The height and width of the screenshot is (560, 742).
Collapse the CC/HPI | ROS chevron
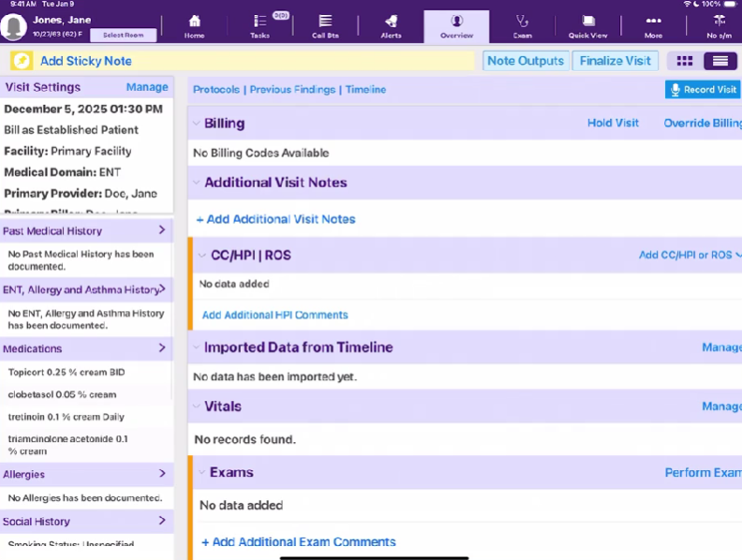coord(202,256)
